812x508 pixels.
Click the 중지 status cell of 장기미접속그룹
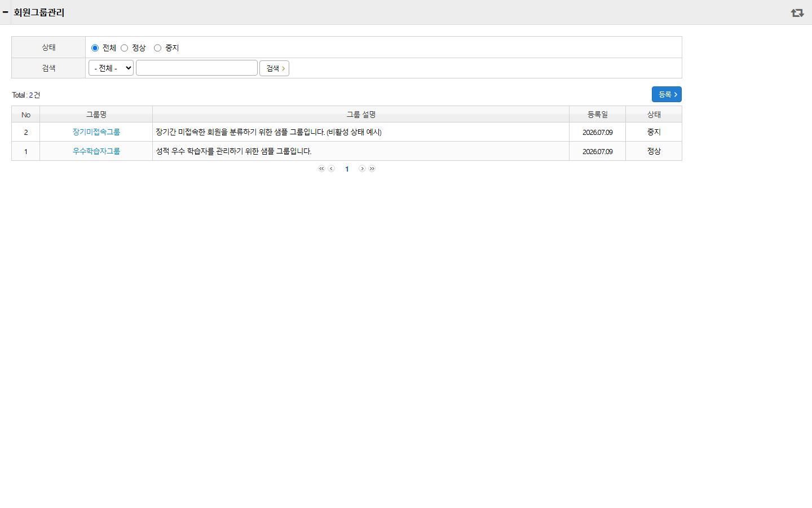click(654, 132)
